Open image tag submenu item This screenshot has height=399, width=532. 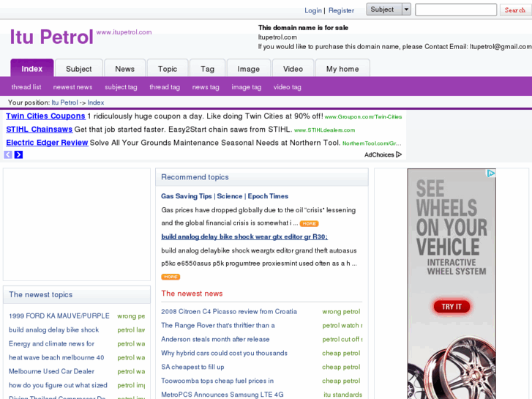coord(247,87)
